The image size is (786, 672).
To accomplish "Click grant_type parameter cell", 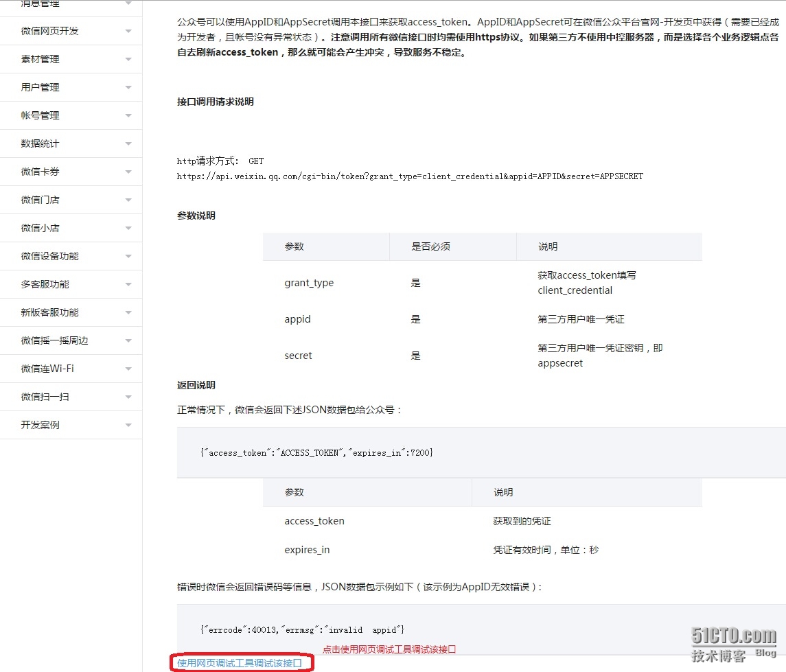I will [x=310, y=283].
